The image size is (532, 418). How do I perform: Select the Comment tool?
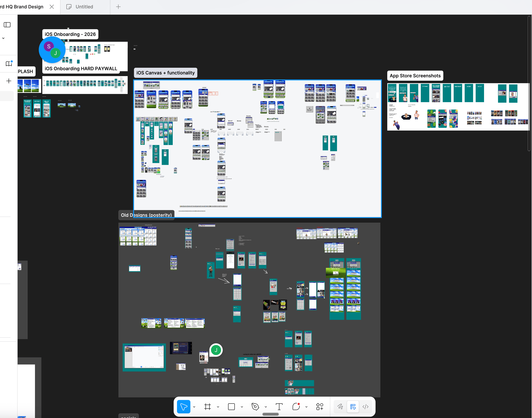point(296,406)
